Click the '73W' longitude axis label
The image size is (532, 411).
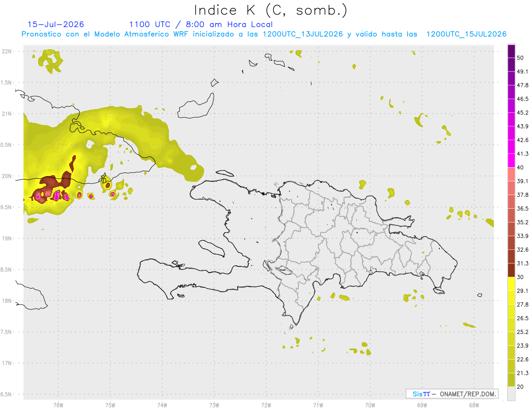(214, 405)
